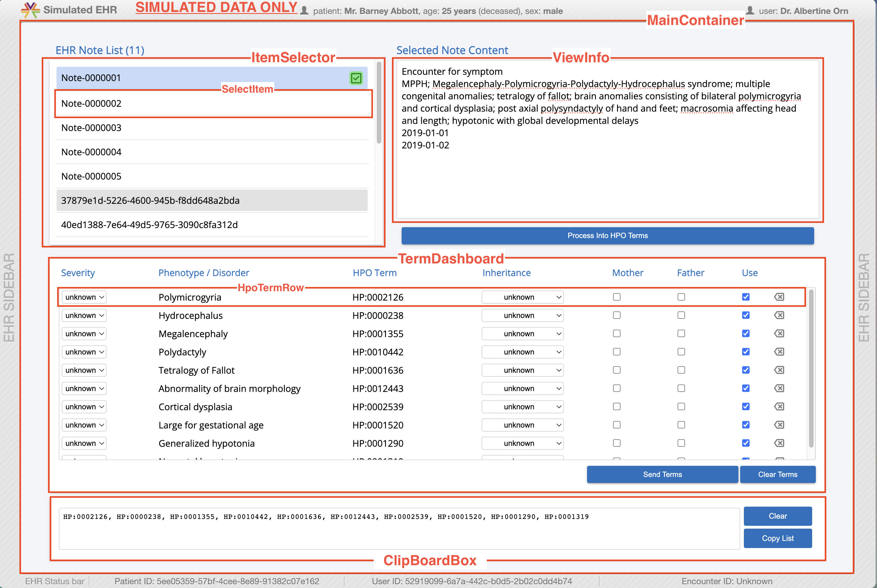Open the Inheritance dropdown for Cortical dysplasia
This screenshot has width=877, height=588.
click(522, 406)
